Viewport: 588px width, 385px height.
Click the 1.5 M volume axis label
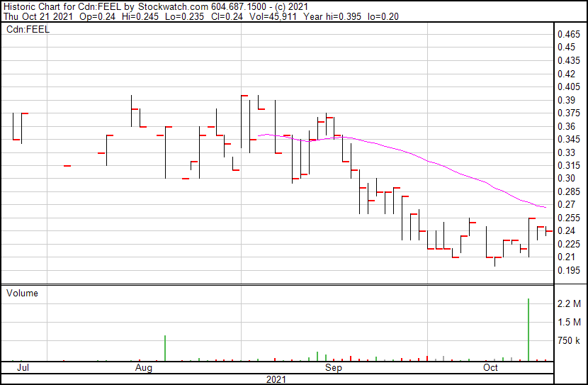point(569,322)
